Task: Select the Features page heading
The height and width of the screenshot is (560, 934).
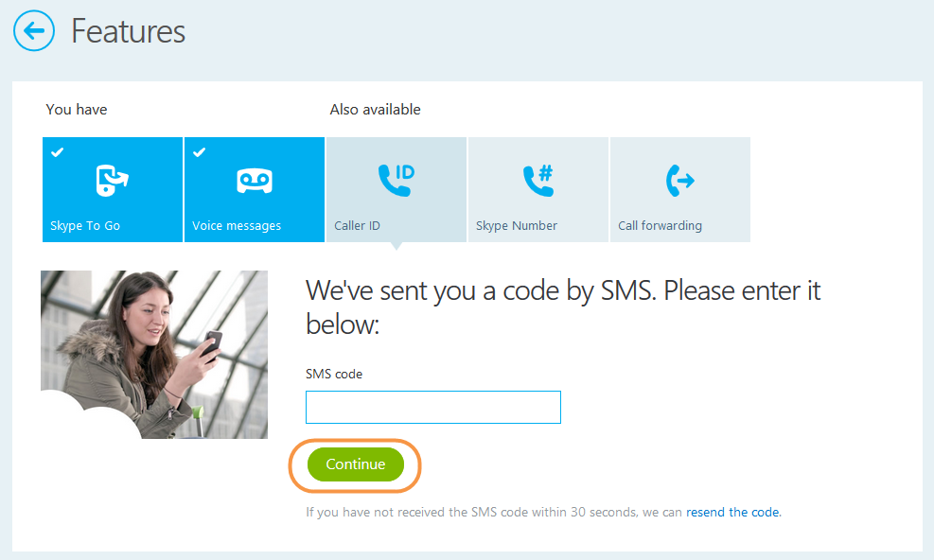Action: pyautogui.click(x=128, y=31)
